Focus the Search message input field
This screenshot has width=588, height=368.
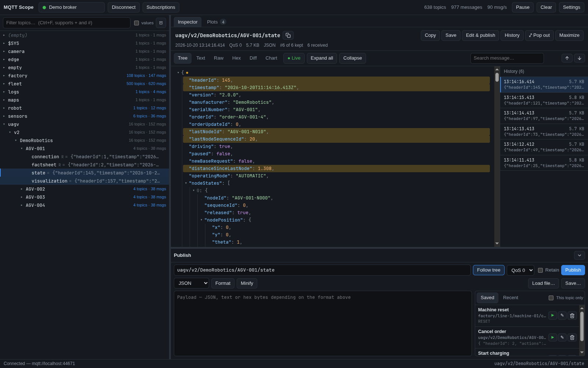[x=507, y=58]
